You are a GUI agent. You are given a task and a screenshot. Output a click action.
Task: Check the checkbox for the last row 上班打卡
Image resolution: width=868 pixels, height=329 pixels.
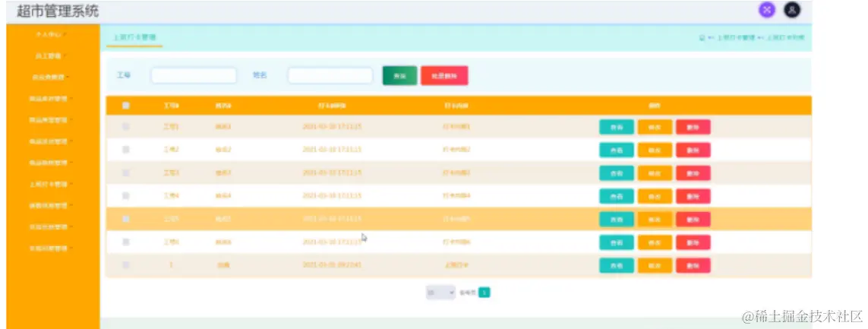pyautogui.click(x=125, y=265)
